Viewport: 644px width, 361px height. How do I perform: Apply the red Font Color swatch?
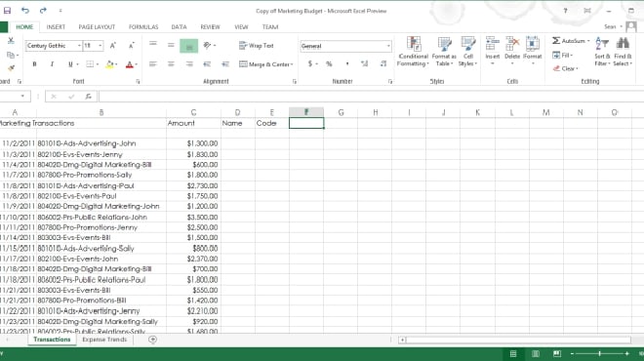pos(130,64)
